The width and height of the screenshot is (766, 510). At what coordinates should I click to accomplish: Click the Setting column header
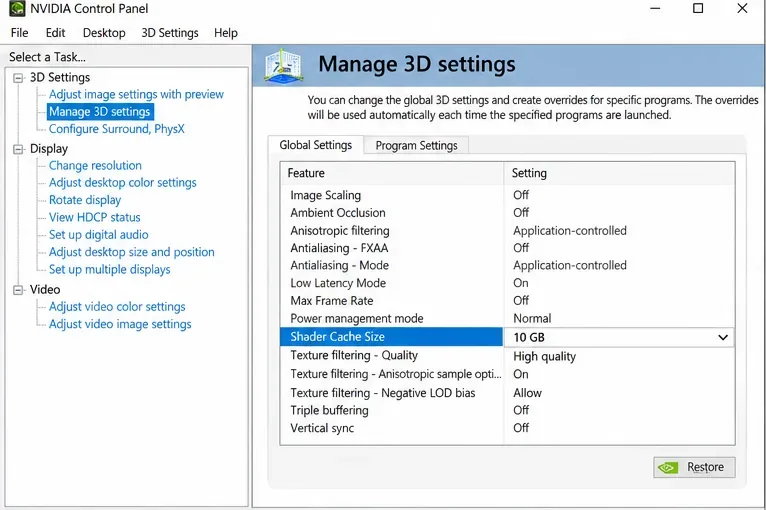pos(619,173)
